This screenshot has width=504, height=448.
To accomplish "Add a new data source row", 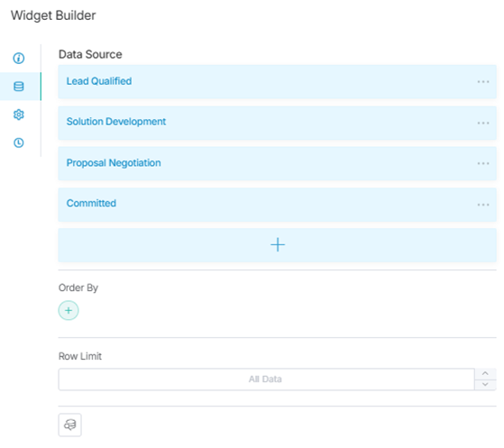I will [x=278, y=245].
